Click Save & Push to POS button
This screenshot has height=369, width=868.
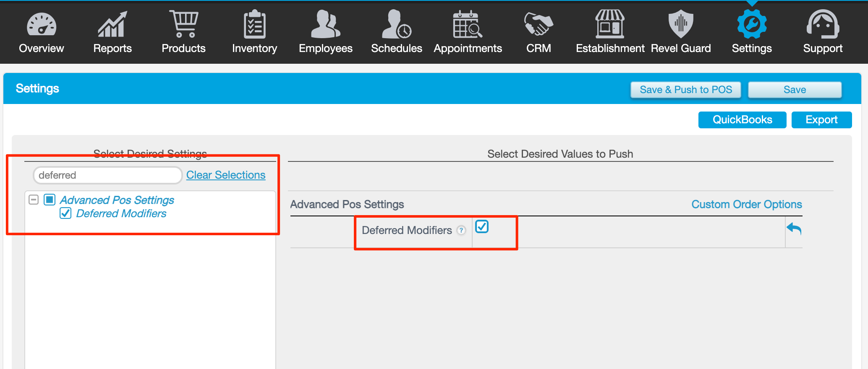[x=685, y=90]
